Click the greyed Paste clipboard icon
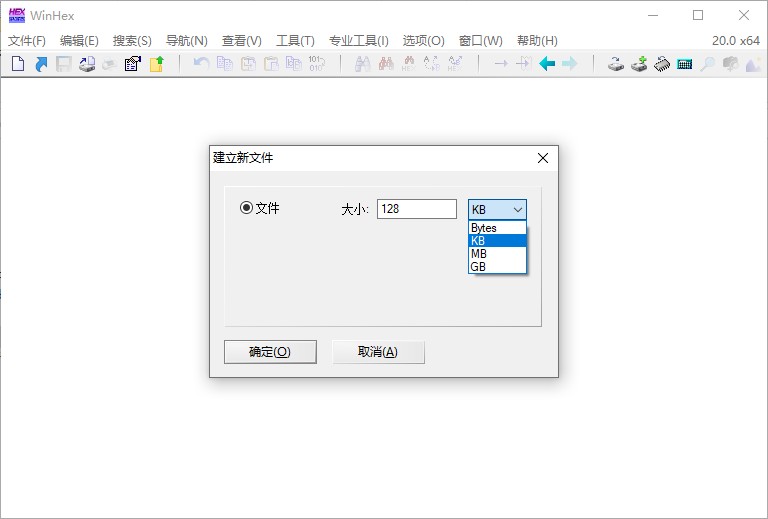The width and height of the screenshot is (768, 519). pos(271,64)
